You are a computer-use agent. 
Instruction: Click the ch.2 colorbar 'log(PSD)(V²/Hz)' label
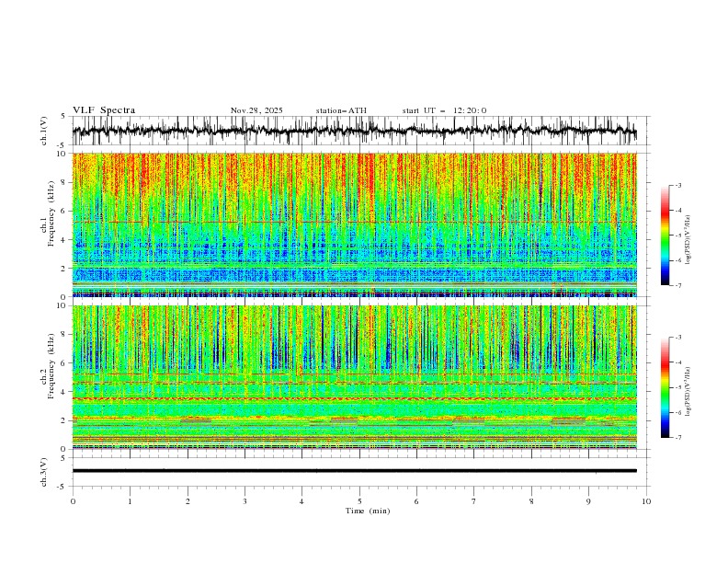point(688,392)
